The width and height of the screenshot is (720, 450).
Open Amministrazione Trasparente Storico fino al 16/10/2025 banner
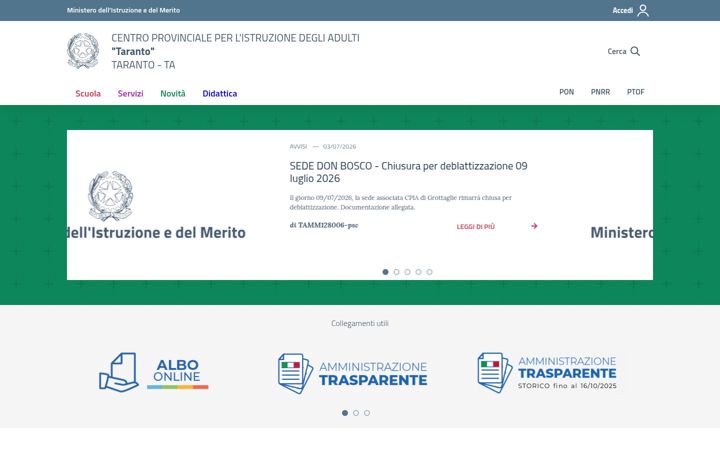point(547,372)
